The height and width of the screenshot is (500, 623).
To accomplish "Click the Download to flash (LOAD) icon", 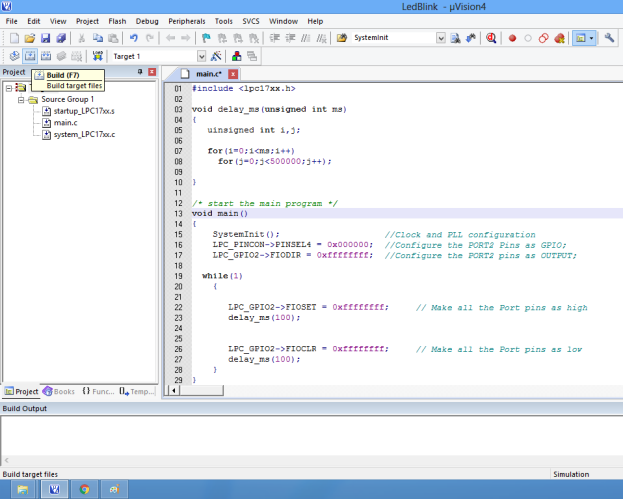I will [97, 56].
